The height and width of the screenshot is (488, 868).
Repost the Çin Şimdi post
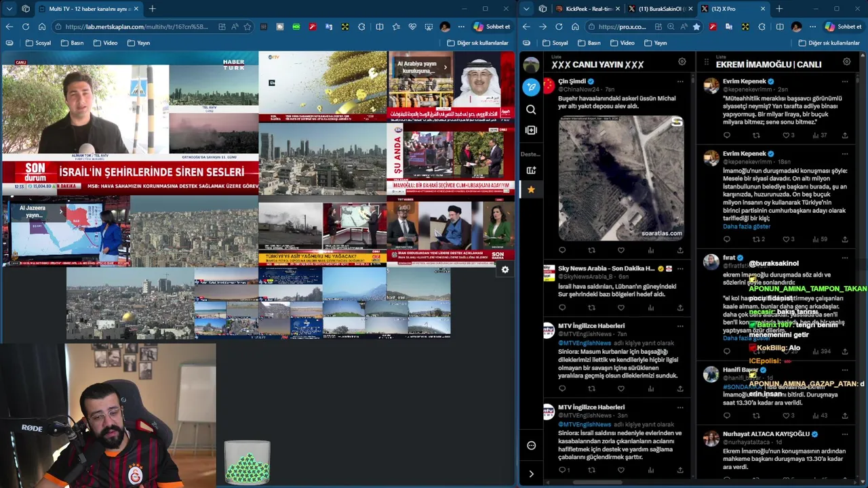(591, 250)
